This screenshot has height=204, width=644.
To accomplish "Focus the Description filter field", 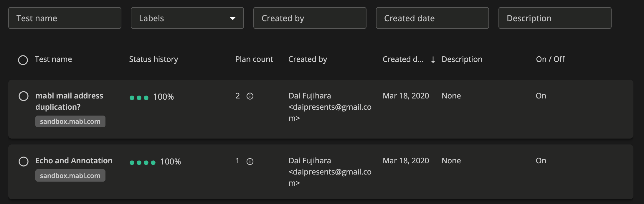I will click(x=555, y=18).
